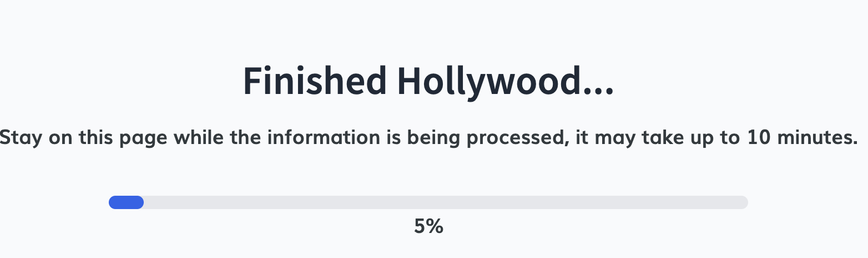Click the right end of the progress track
Viewport: 868px width, 258px height.
(x=743, y=202)
